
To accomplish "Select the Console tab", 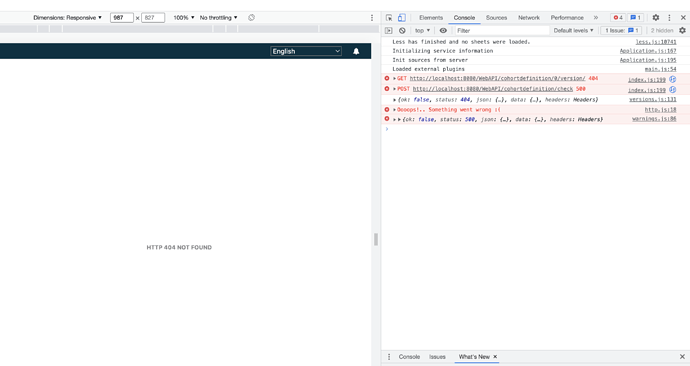I will [464, 18].
